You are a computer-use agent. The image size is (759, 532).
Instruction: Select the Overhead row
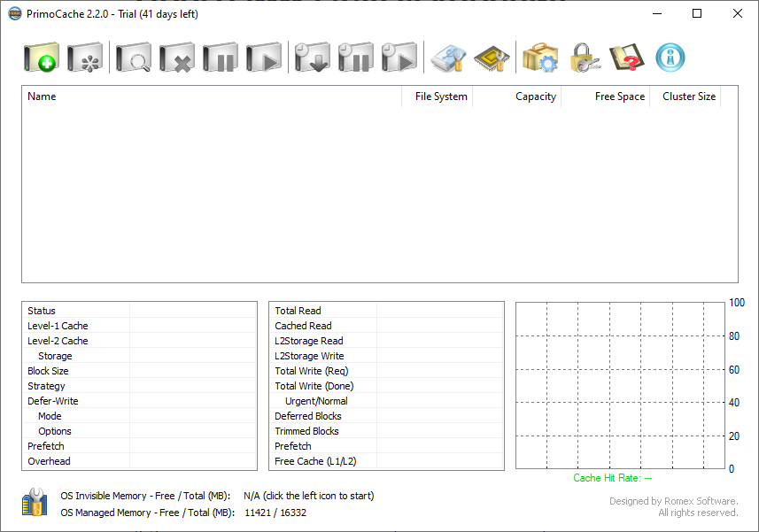coord(139,461)
